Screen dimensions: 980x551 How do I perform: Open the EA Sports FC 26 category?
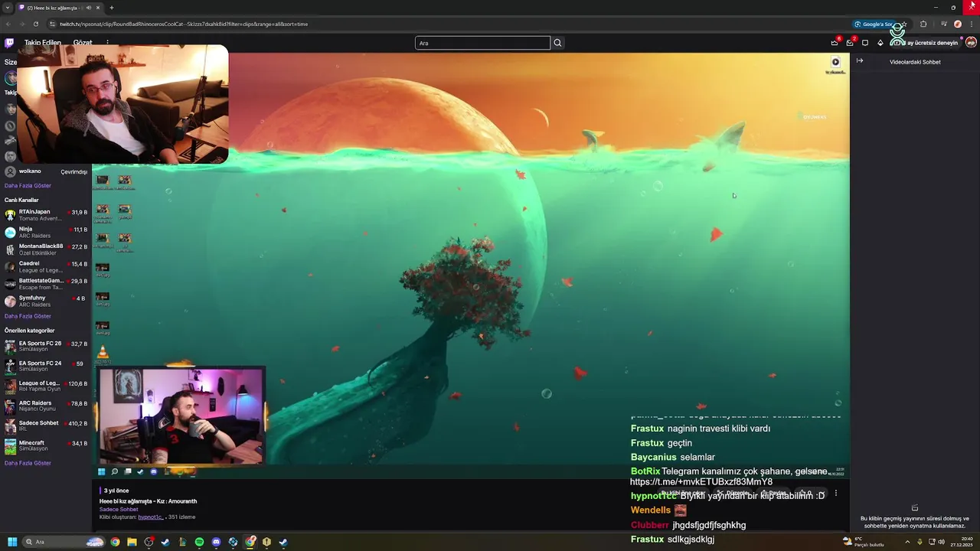coord(46,347)
